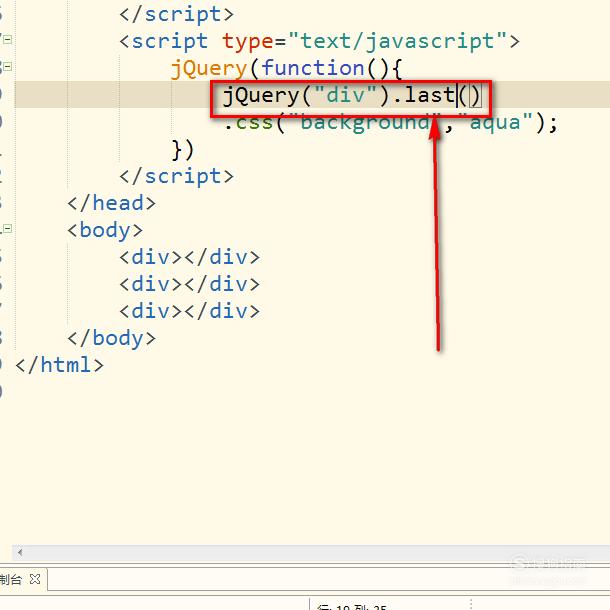Close the console tab with the X icon
This screenshot has height=610, width=610.
35,579
